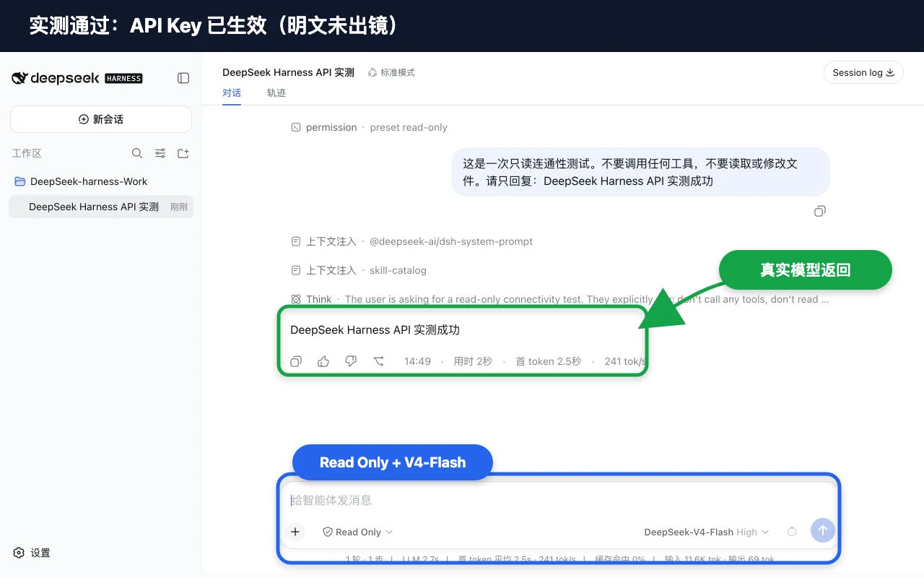The image size is (924, 578).
Task: Open the skill-catalog 上下文注入 entry
Action: [359, 270]
